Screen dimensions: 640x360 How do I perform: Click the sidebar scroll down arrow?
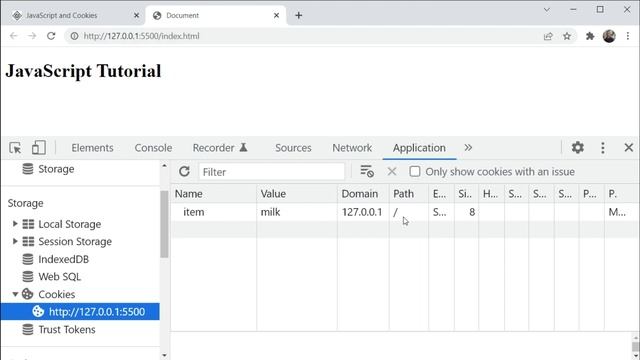[x=164, y=355]
